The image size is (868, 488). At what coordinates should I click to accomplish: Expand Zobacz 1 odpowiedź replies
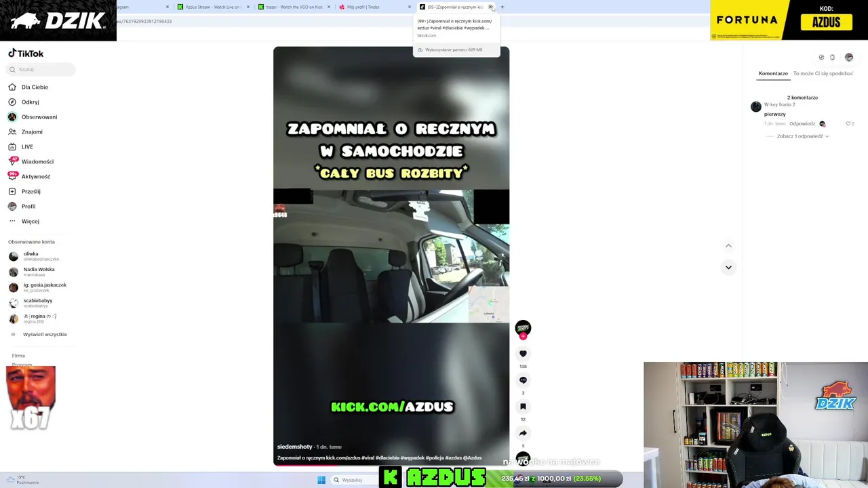803,136
